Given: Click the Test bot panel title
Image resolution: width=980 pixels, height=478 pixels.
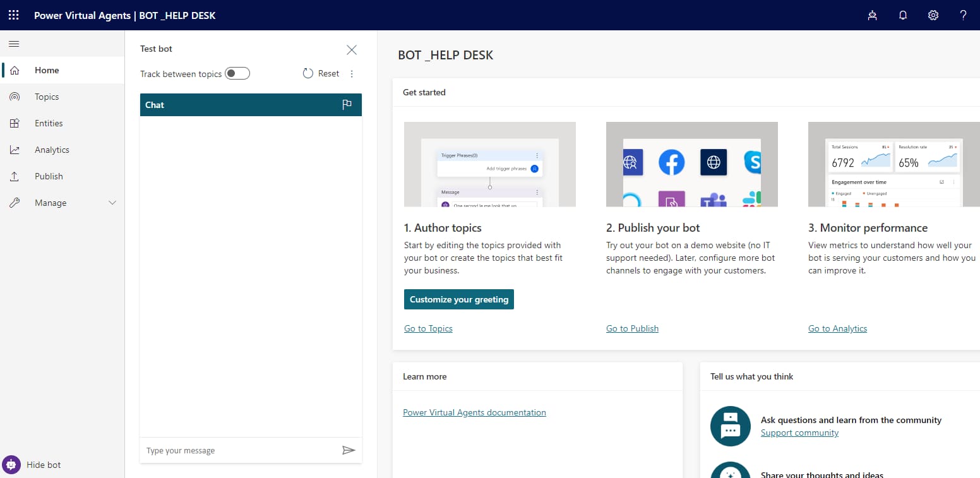Looking at the screenshot, I should (156, 49).
